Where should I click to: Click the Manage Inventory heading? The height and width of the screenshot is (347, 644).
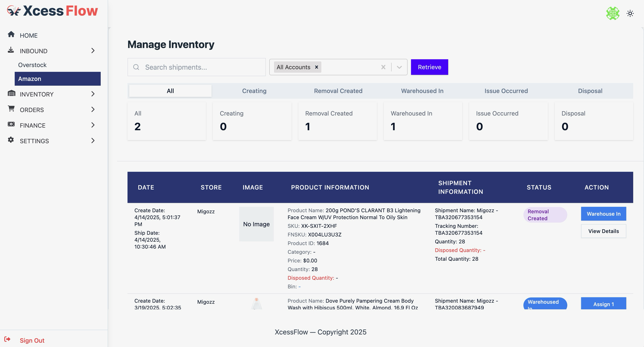click(171, 44)
